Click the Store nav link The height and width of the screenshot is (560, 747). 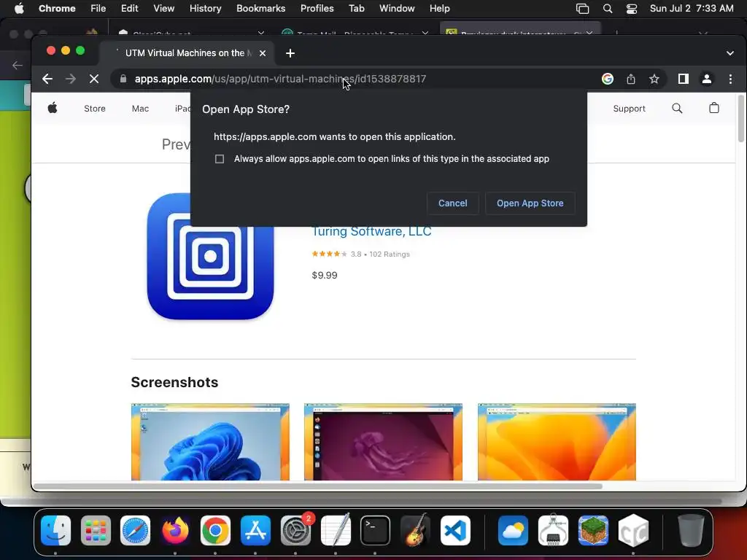click(x=95, y=109)
